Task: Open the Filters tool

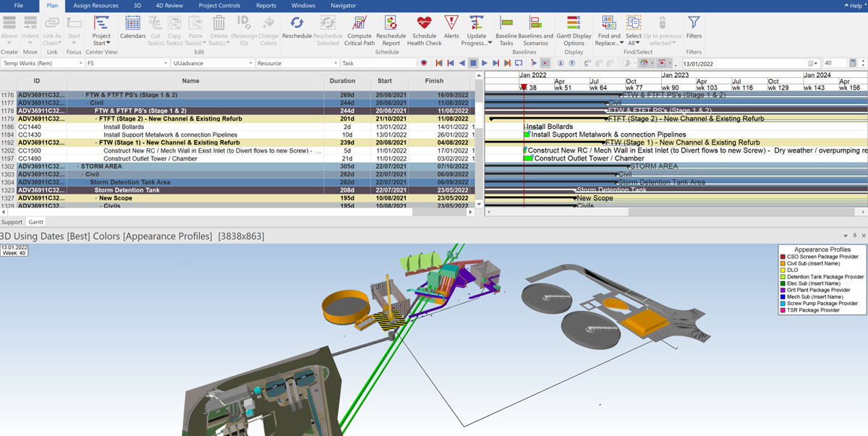Action: coord(694,29)
